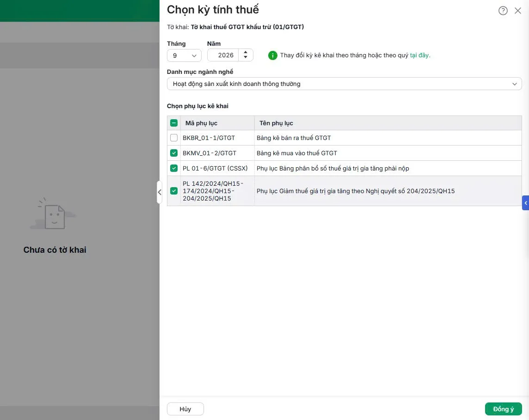Click 'Phụ lục Giảm thuế giá trị gia tăng' text

click(356, 191)
